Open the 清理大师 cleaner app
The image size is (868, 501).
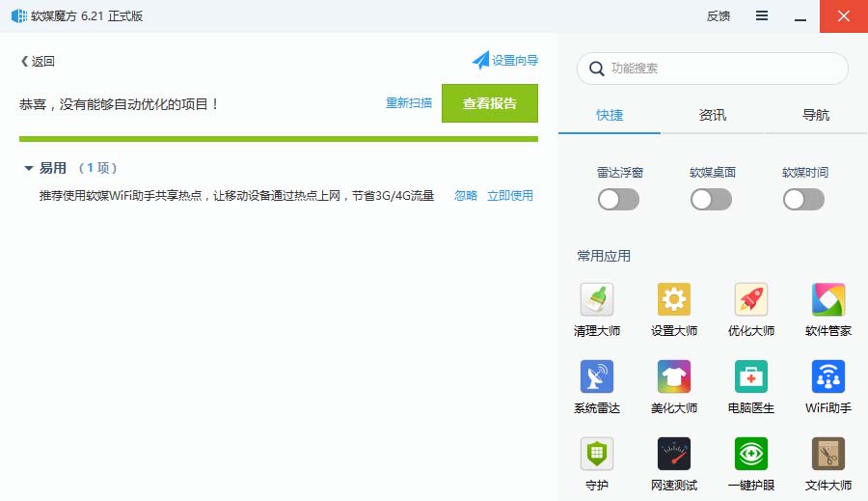click(x=597, y=300)
